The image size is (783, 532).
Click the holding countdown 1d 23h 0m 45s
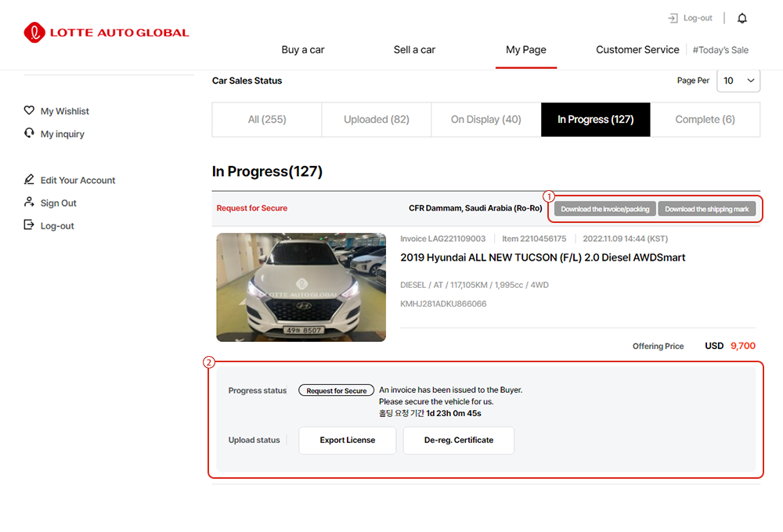(x=453, y=413)
